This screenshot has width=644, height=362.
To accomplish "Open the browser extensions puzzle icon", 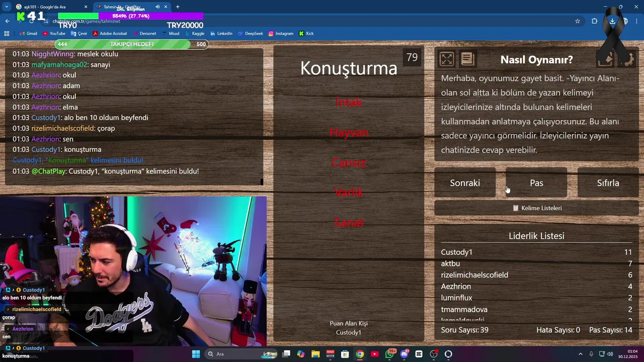I will [595, 21].
